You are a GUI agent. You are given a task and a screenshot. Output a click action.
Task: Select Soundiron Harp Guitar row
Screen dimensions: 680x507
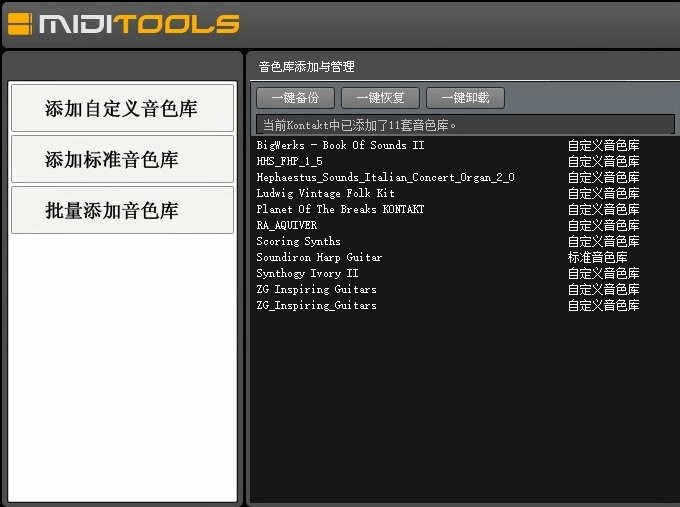pyautogui.click(x=464, y=258)
